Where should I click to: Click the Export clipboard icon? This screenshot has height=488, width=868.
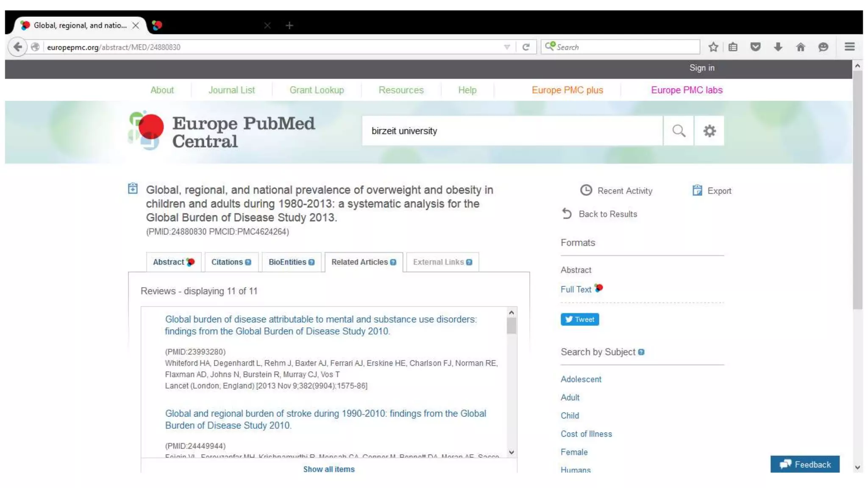(697, 191)
